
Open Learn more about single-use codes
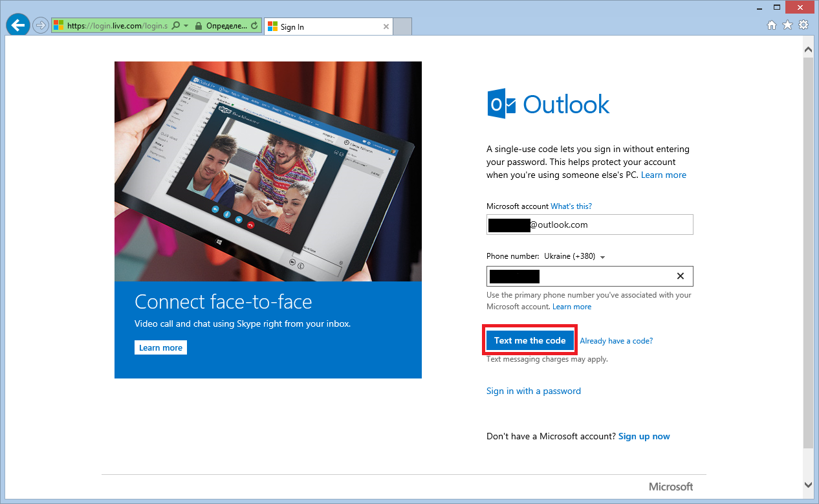click(664, 175)
